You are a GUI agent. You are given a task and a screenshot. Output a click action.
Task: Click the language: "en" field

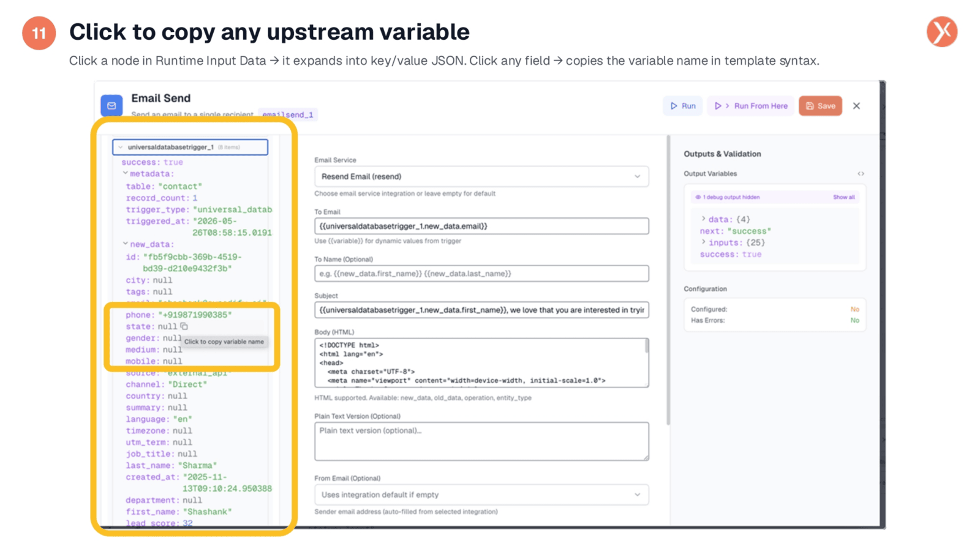click(159, 419)
